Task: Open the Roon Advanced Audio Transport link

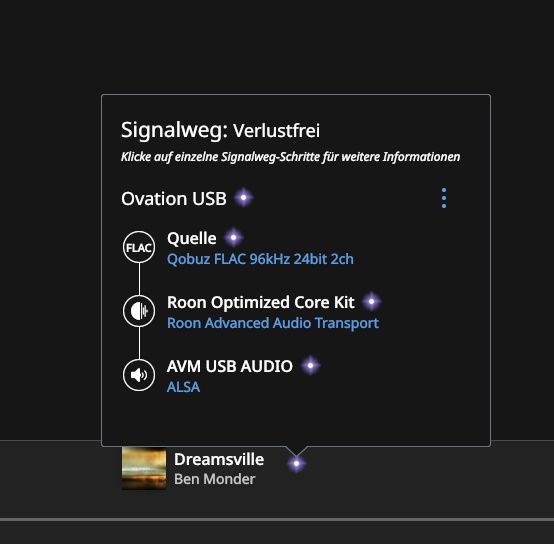Action: [x=273, y=323]
